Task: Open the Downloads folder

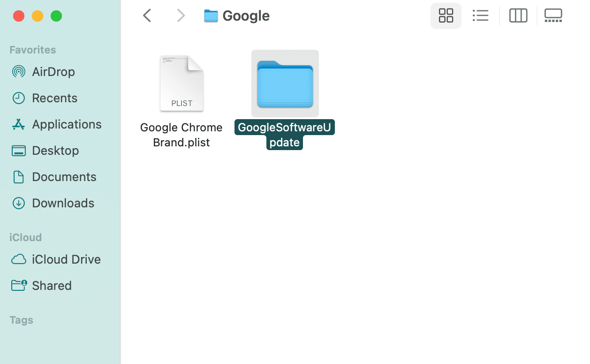Action: [63, 203]
